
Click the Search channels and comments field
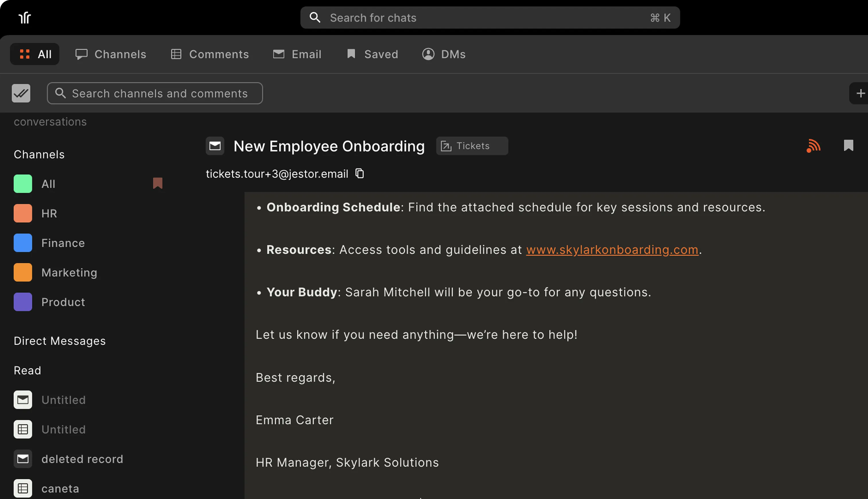click(155, 93)
